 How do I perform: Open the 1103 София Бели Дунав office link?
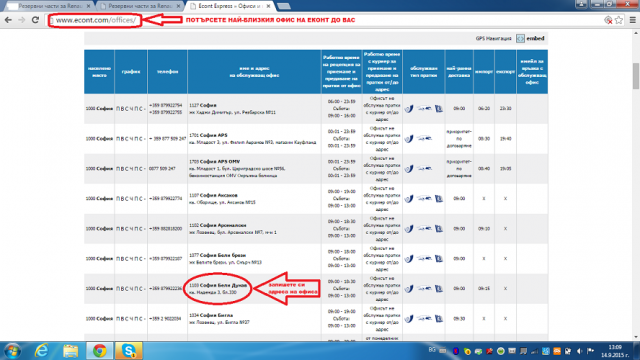pos(218,285)
